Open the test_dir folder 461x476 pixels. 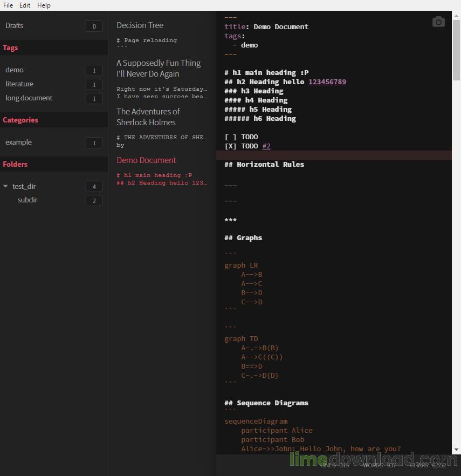24,186
